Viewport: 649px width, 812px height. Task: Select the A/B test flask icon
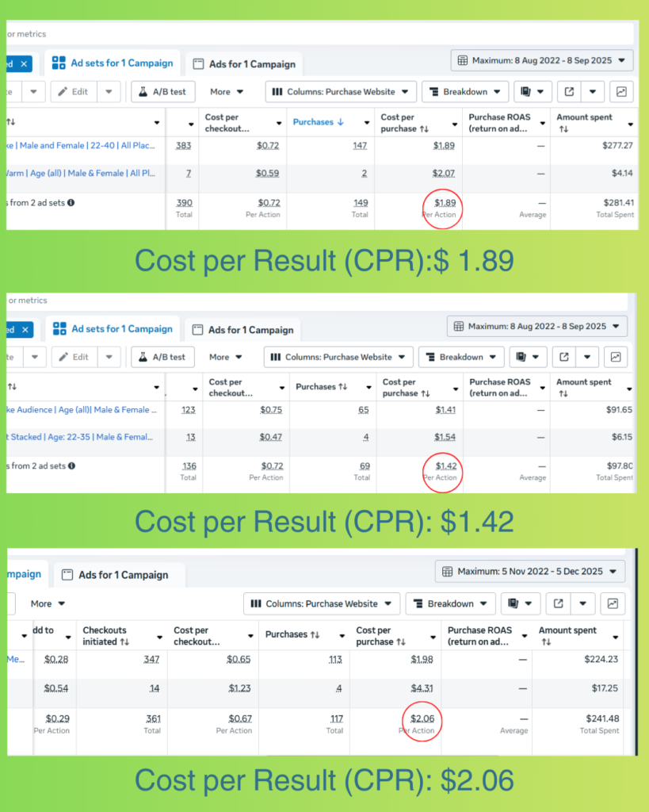(x=146, y=91)
